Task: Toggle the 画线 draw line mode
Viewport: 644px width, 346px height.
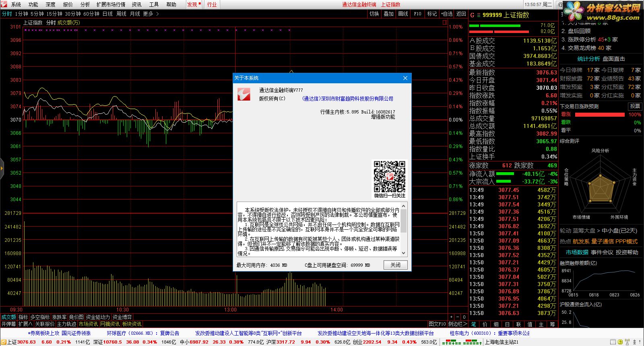Action: click(x=403, y=14)
